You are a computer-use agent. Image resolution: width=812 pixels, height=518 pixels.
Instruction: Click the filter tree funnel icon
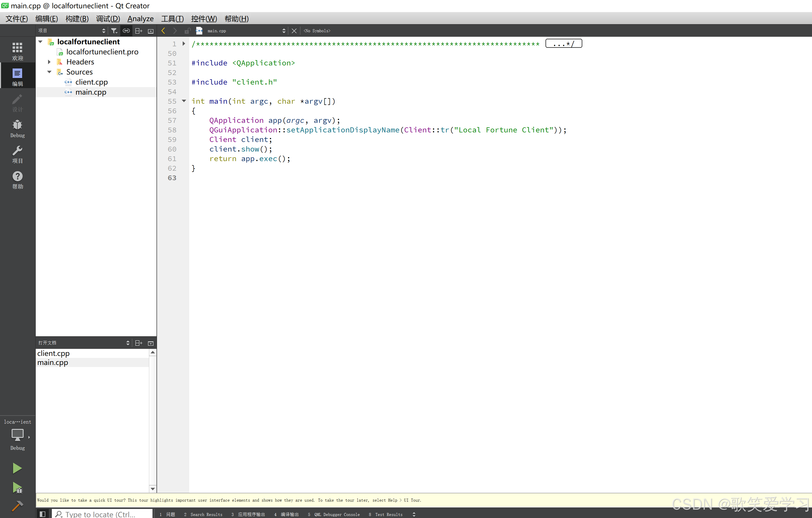[114, 31]
